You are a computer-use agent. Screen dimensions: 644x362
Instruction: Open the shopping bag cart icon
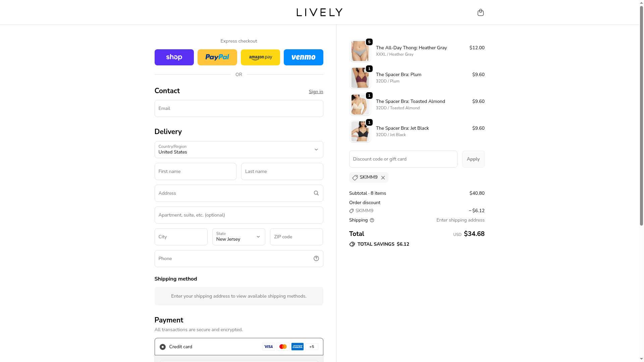(x=480, y=12)
